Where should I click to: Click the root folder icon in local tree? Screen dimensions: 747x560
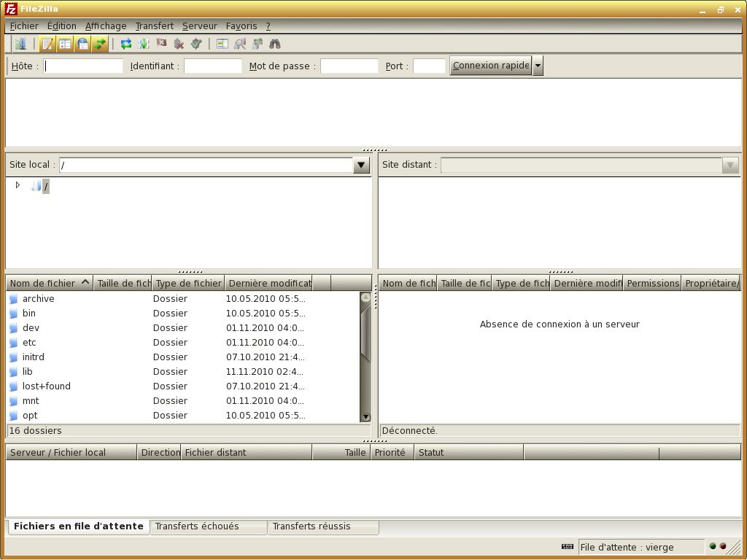(x=36, y=186)
